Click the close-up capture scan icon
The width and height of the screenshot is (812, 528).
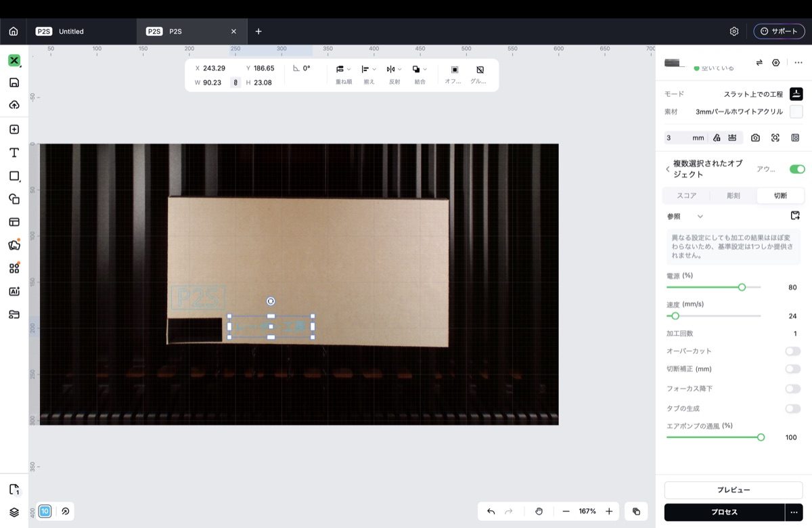[775, 137]
